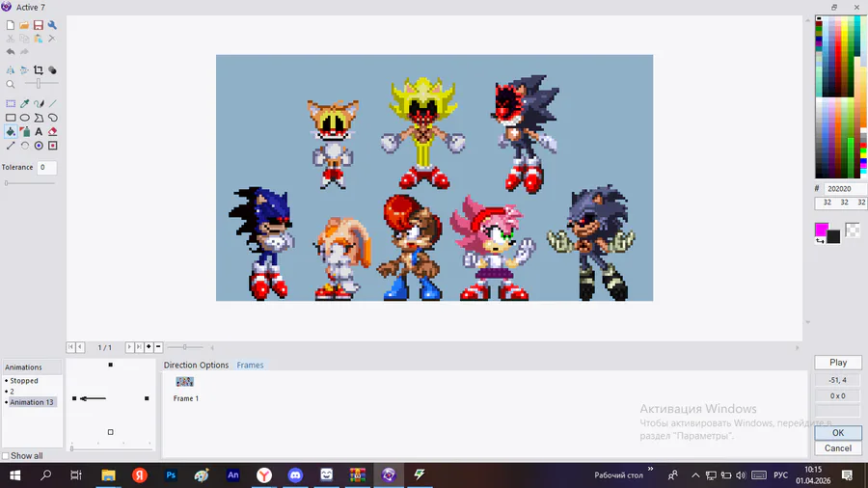Image resolution: width=868 pixels, height=488 pixels.
Task: Select the Size (resize arrow) tool
Action: [11, 146]
